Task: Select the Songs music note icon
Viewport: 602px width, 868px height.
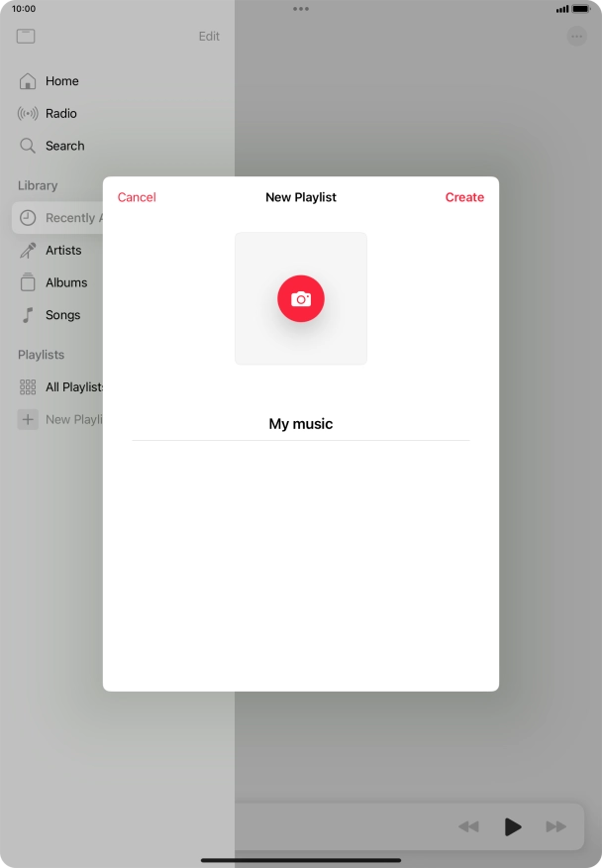Action: 28,315
